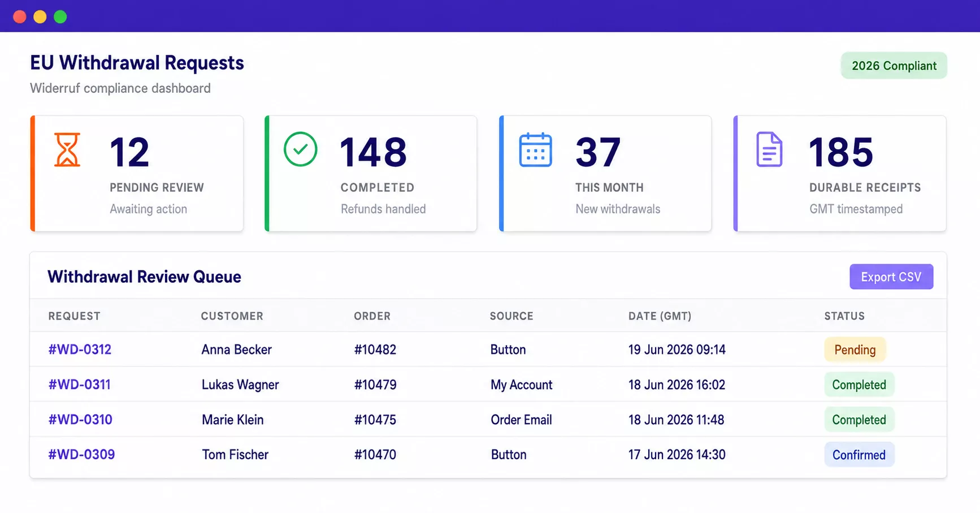
Task: Select the Pending Review card number 12
Action: click(129, 152)
